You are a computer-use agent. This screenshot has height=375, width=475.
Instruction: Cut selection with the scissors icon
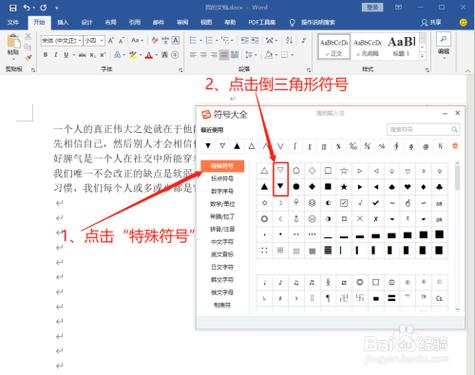pos(28,36)
